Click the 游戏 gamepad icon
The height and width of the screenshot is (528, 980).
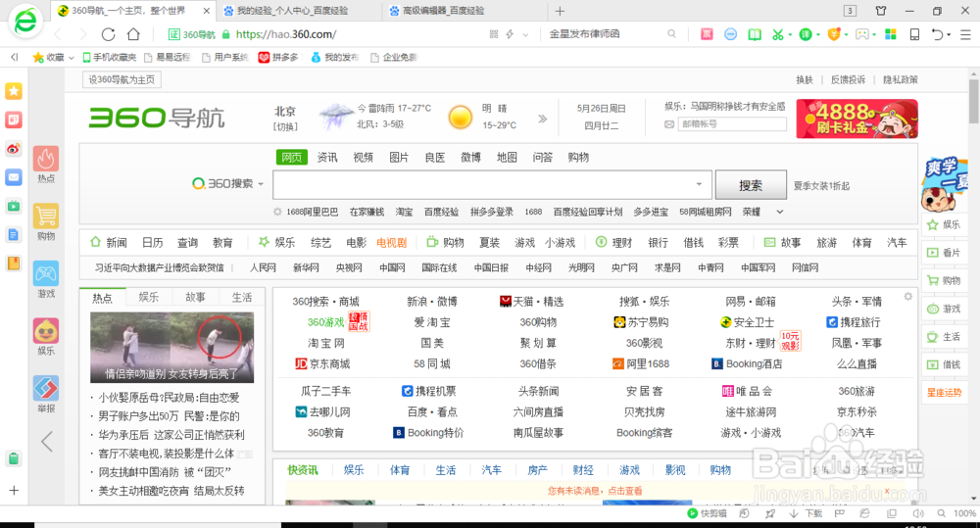[46, 273]
